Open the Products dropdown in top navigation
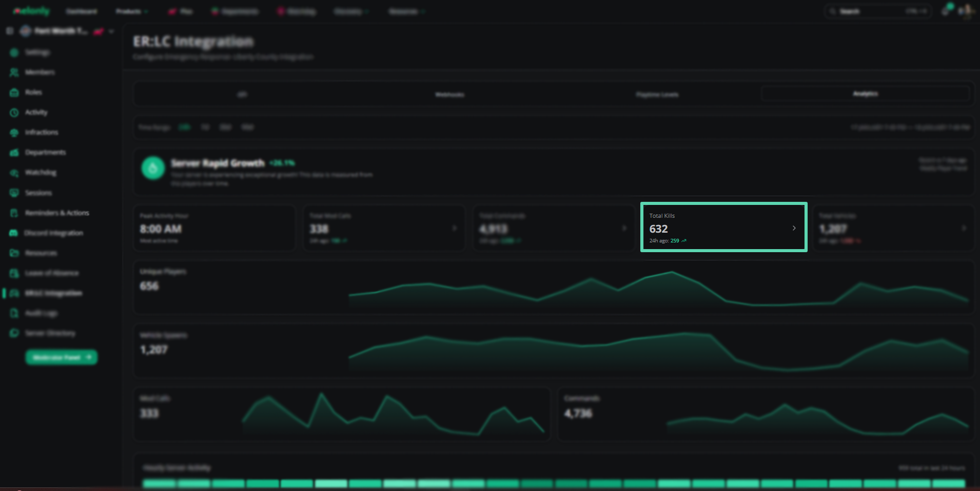The image size is (980, 491). [x=132, y=11]
